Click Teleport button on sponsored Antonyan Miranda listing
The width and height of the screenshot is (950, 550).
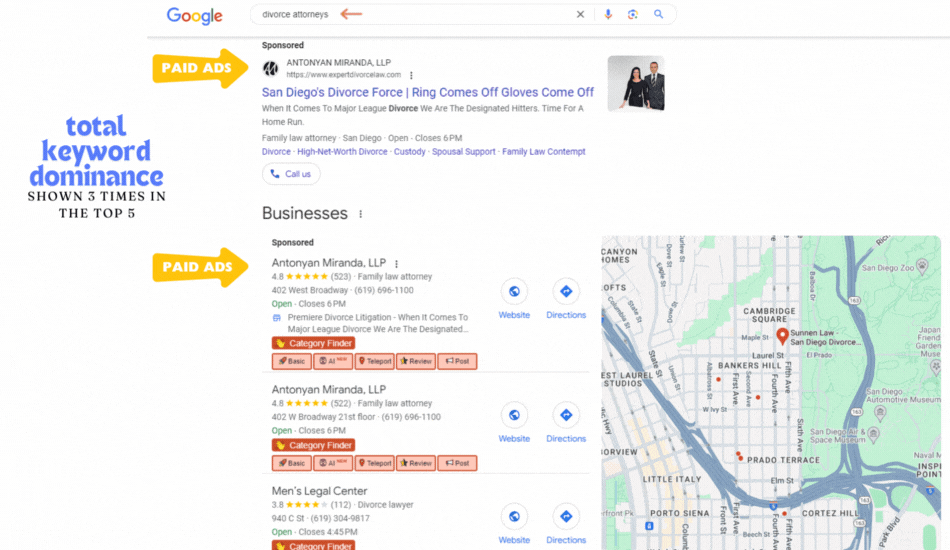point(374,361)
